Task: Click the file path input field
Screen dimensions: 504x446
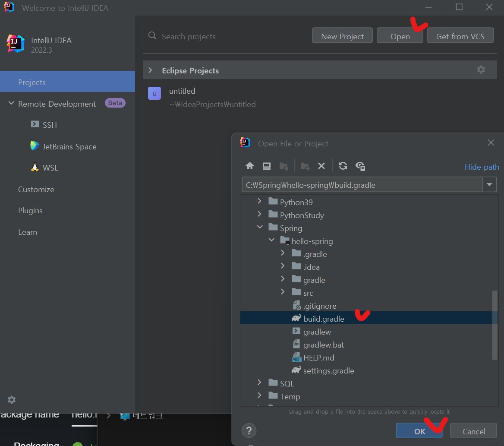Action: (362, 185)
